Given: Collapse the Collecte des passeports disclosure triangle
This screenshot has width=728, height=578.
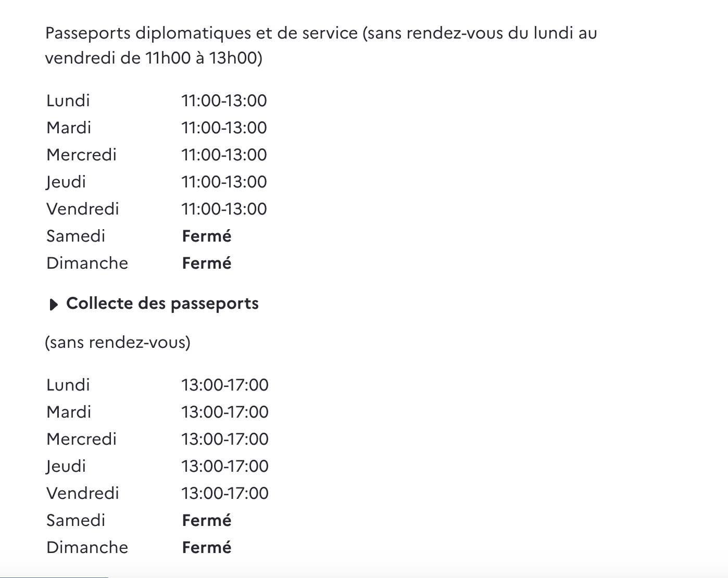Looking at the screenshot, I should (x=53, y=305).
